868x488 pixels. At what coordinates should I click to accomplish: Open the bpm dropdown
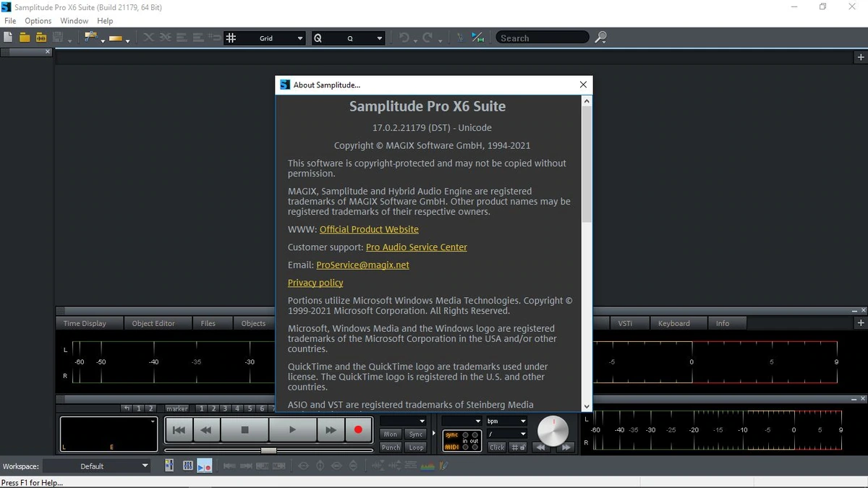pos(506,421)
